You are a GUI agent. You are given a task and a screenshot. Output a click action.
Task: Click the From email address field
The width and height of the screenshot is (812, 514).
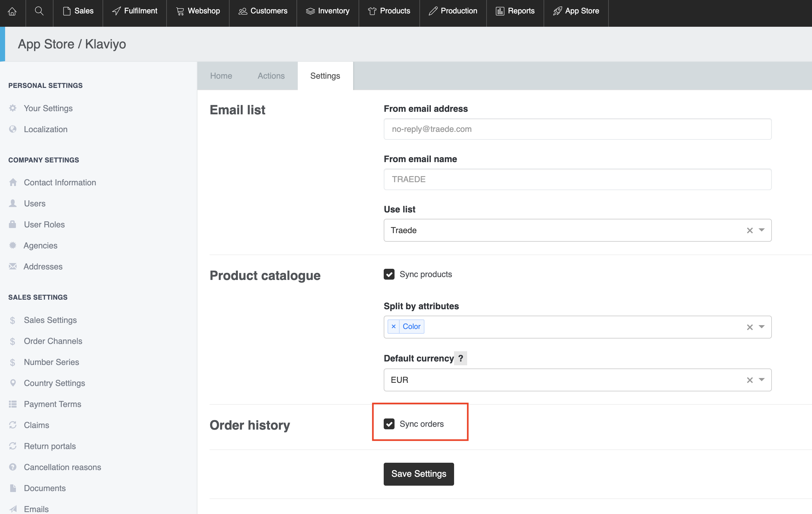click(577, 129)
